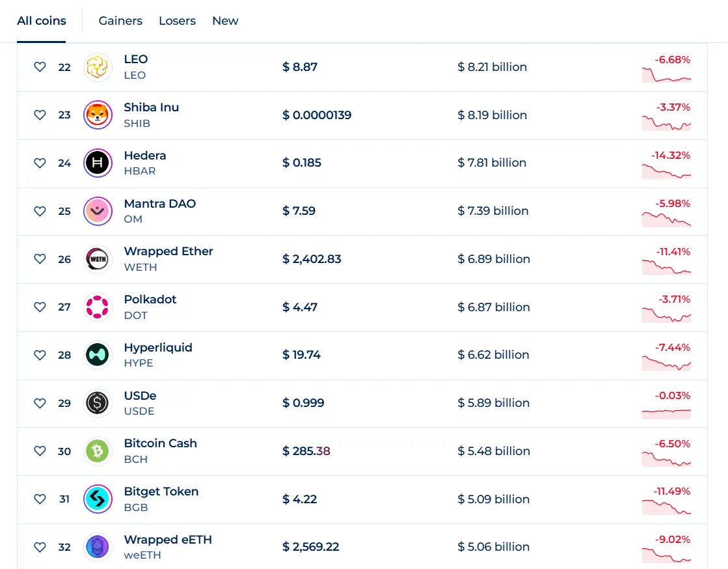Click the Wrapped Ether WETH logo
The image size is (728, 569).
[x=98, y=259]
